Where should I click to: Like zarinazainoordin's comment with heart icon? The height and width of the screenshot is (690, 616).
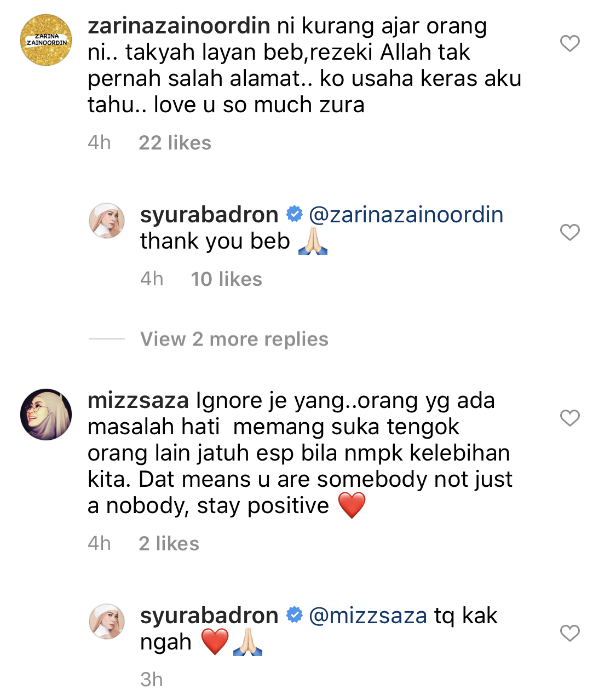pyautogui.click(x=570, y=43)
